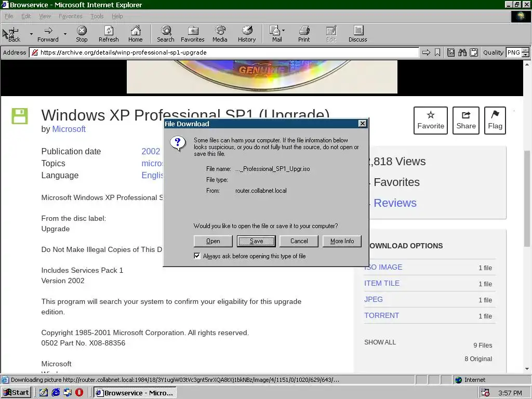
Task: Open the Back button history dropdown arrow
Action: pyautogui.click(x=31, y=34)
